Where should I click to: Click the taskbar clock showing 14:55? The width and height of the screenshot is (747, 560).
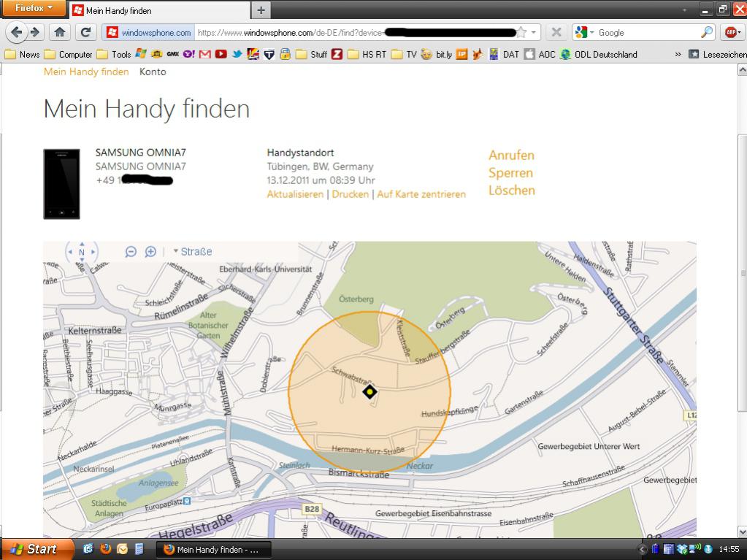pos(729,549)
